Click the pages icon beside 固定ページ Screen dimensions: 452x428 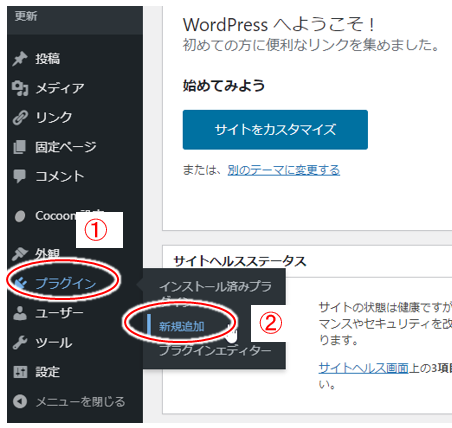click(20, 147)
